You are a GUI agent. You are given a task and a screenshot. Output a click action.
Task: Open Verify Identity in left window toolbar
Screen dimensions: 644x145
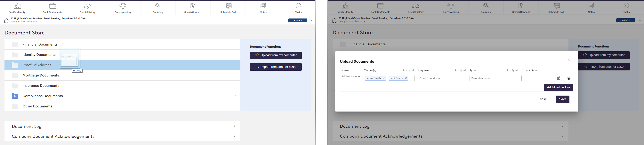tap(18, 8)
